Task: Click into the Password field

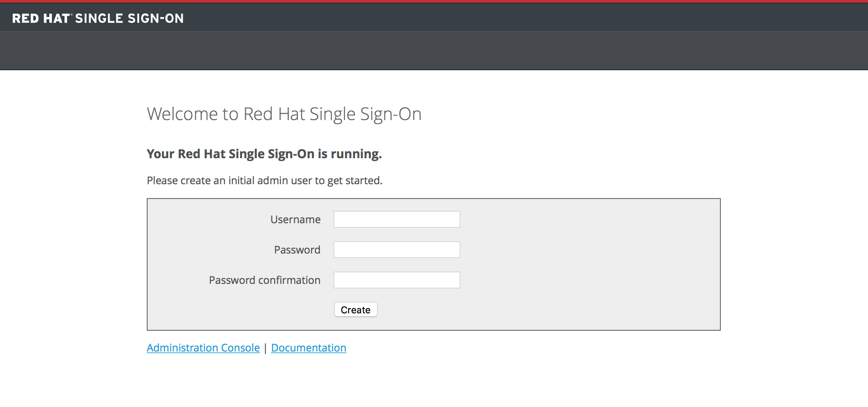Action: point(397,250)
